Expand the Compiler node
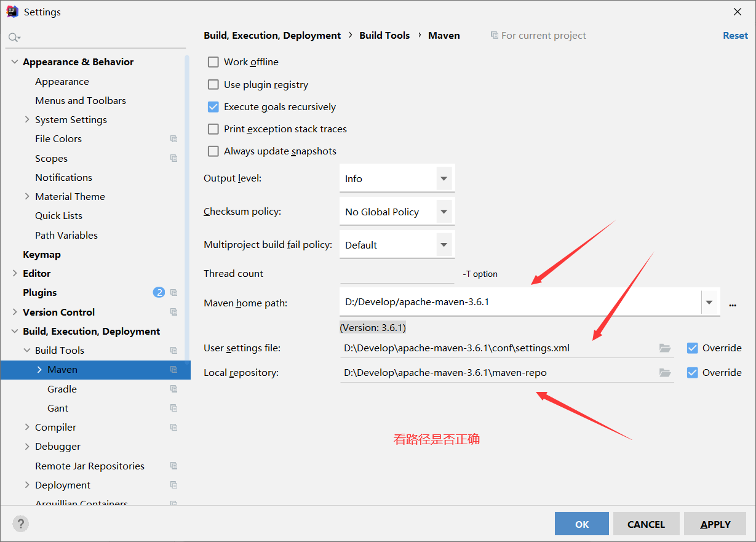Image resolution: width=756 pixels, height=542 pixels. pyautogui.click(x=26, y=427)
